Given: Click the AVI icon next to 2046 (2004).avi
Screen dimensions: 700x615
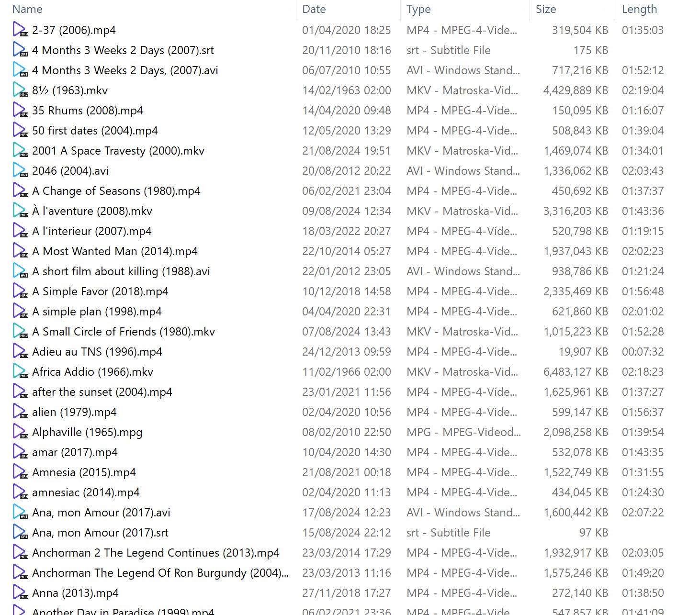Looking at the screenshot, I should (20, 171).
